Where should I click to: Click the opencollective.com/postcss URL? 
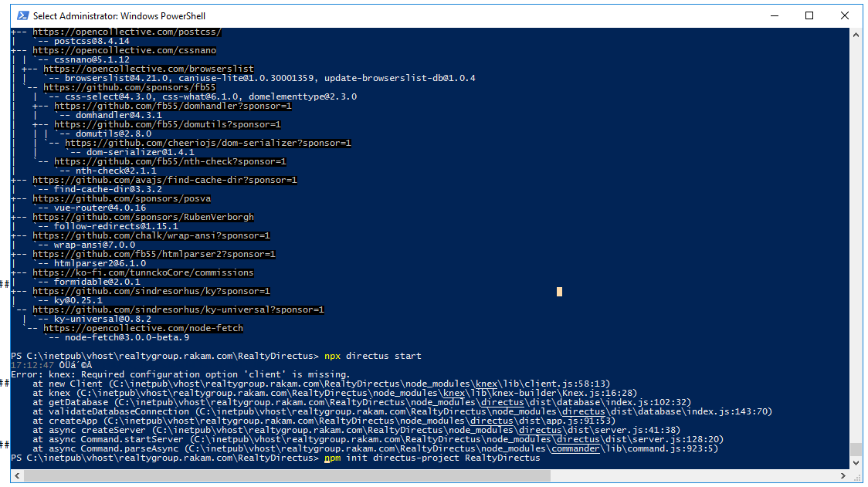click(x=127, y=32)
